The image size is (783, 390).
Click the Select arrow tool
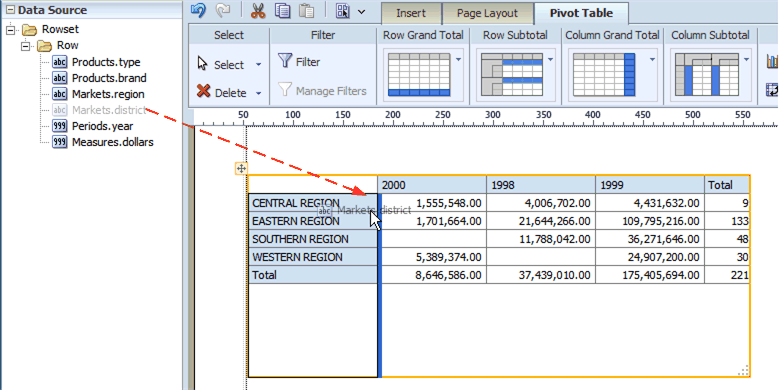pos(220,64)
